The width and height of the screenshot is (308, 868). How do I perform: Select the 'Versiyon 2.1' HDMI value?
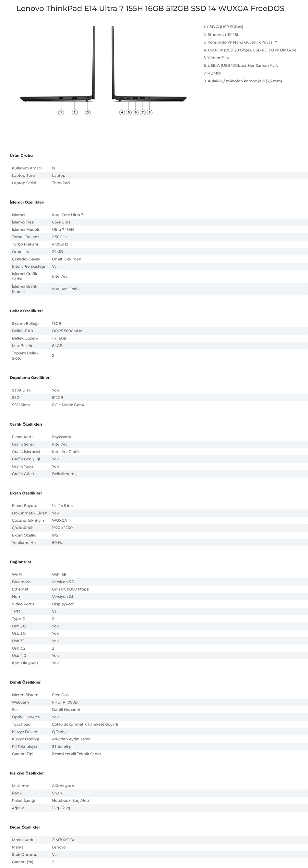pos(62,597)
